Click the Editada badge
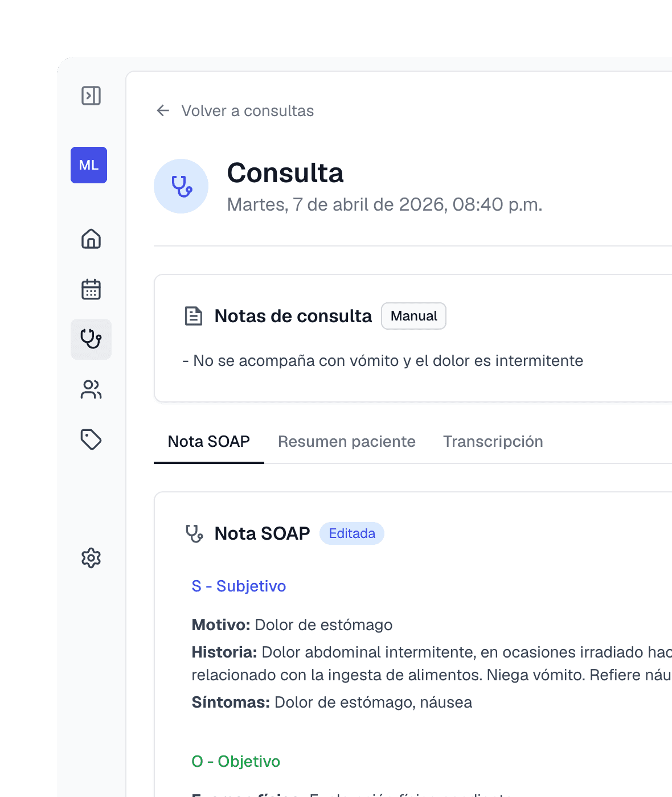Viewport: 672px width, 797px height. pos(352,533)
